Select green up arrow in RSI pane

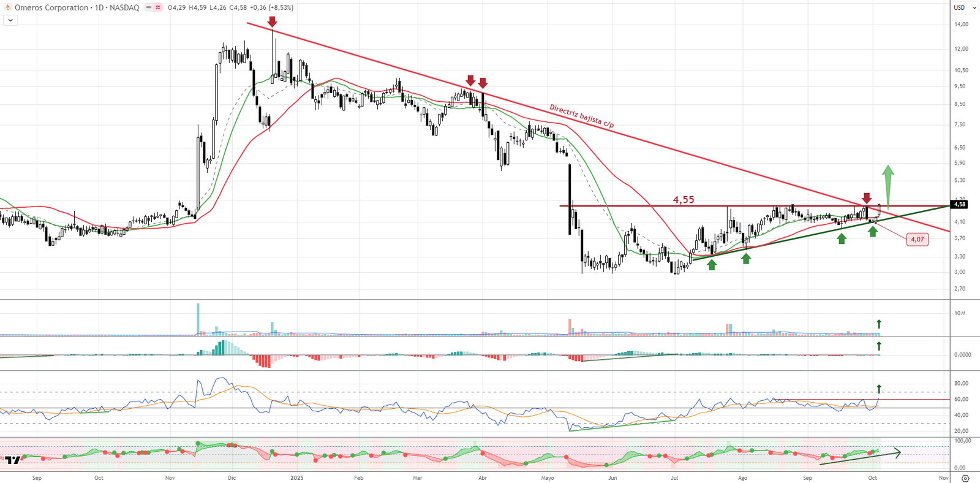click(x=879, y=389)
